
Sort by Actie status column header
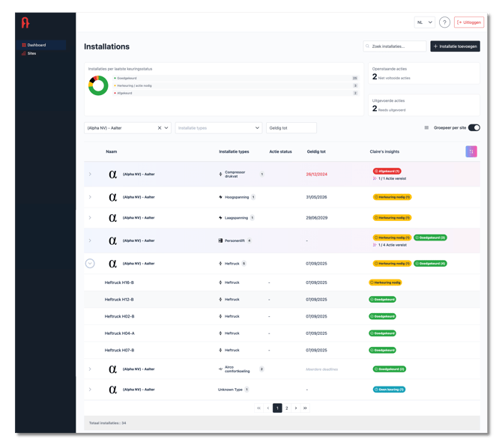(x=280, y=151)
